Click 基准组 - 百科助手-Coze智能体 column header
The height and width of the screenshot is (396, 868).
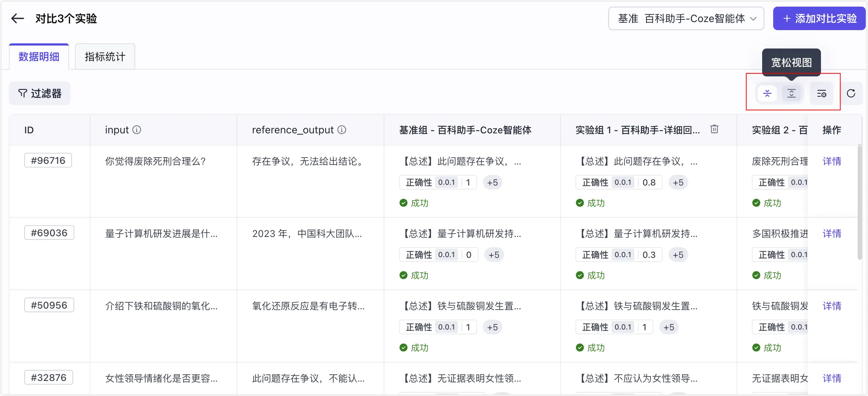tap(465, 130)
